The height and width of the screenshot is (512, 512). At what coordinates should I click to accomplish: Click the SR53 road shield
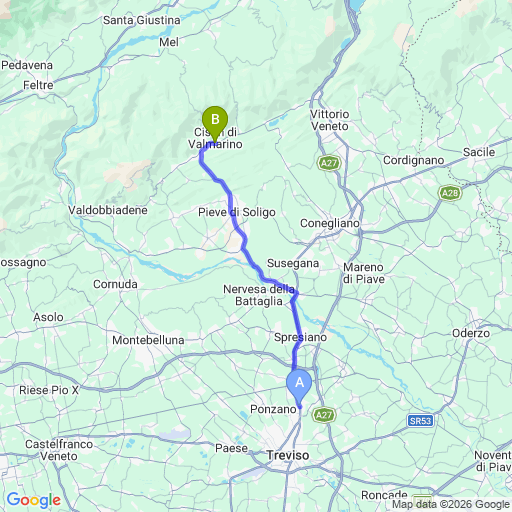tap(420, 421)
